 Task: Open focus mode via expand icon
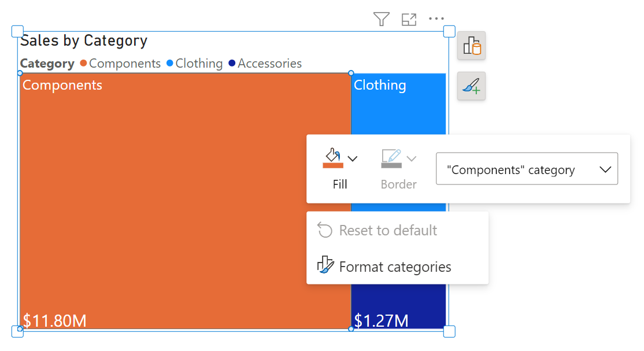[409, 19]
